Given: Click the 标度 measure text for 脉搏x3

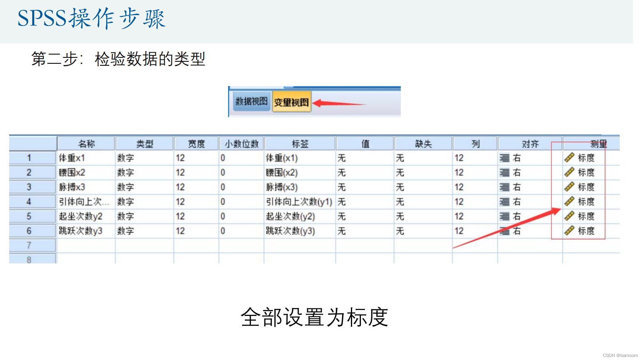Looking at the screenshot, I should [x=586, y=187].
